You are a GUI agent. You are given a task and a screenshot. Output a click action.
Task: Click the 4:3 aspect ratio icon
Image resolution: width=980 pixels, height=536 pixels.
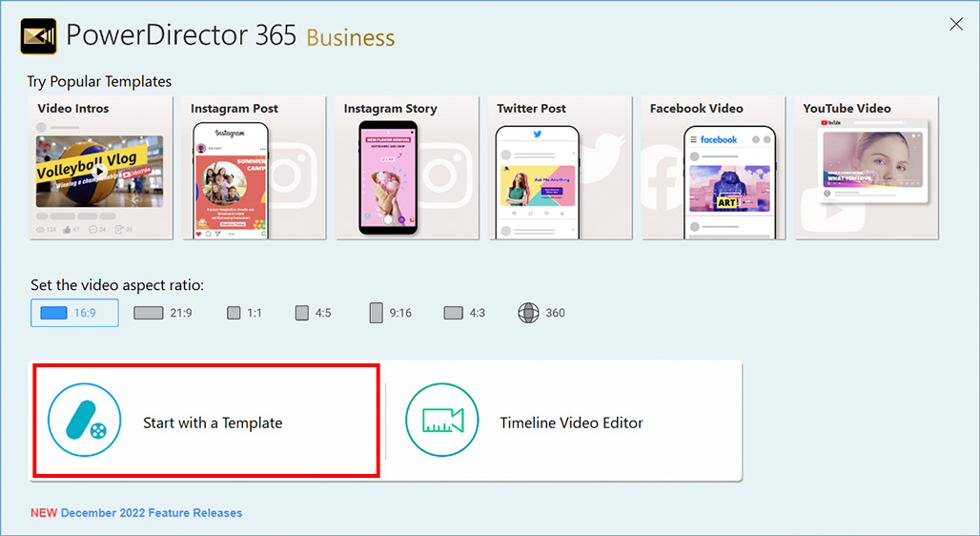[x=453, y=313]
